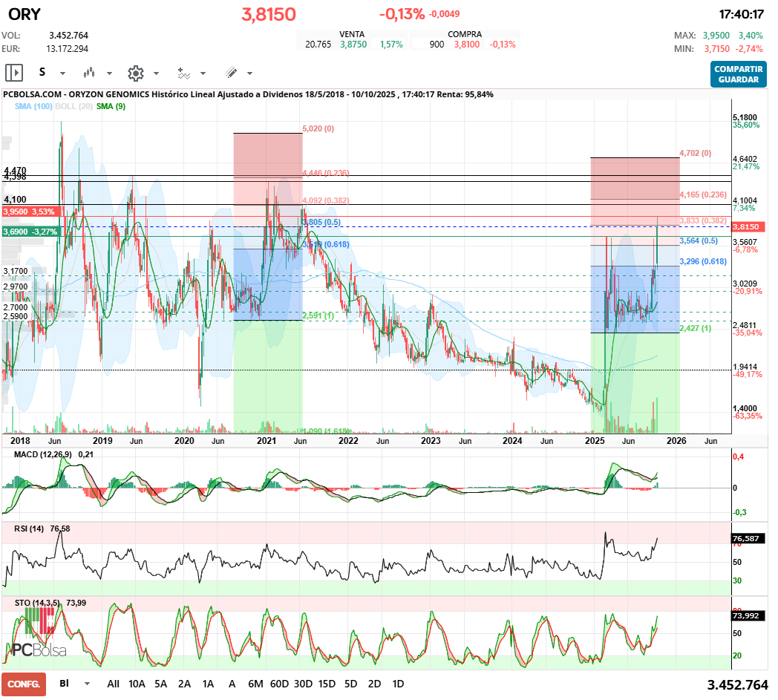Viewport: 778px width, 700px height.
Task: Click the last price 3,8150
Action: (269, 14)
